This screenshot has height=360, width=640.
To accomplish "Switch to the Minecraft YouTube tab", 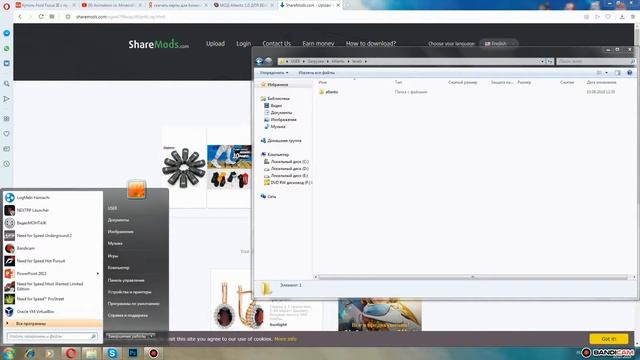I will tap(110, 5).
